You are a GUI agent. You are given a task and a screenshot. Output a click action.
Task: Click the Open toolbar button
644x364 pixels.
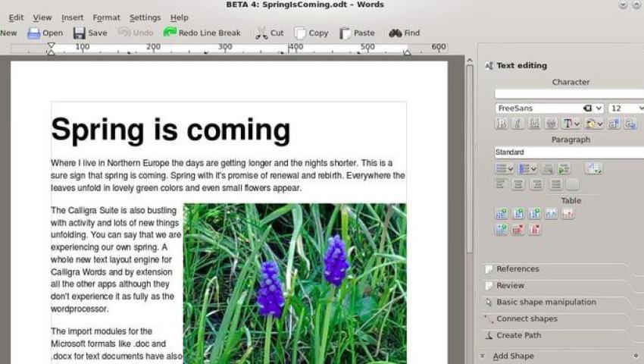(x=45, y=33)
